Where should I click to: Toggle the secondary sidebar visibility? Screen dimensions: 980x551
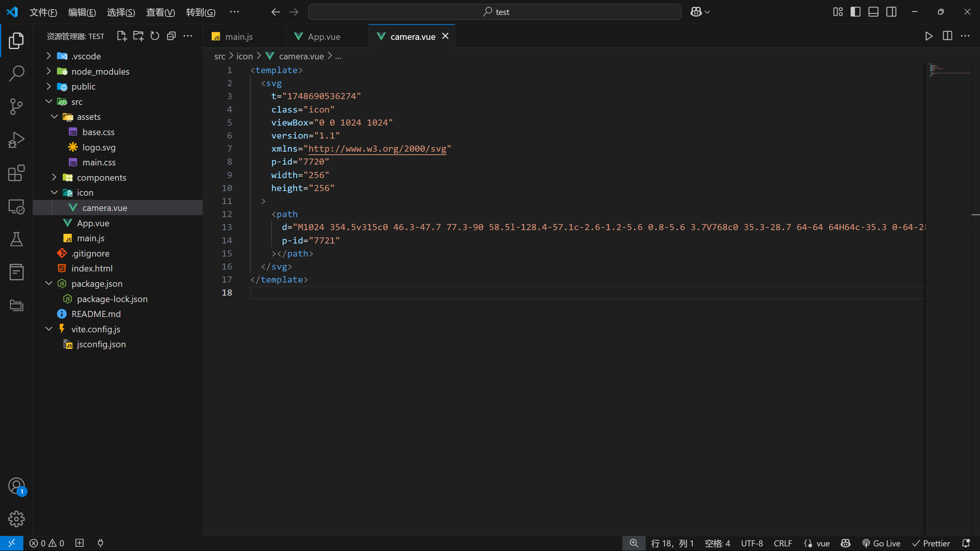(x=891, y=11)
